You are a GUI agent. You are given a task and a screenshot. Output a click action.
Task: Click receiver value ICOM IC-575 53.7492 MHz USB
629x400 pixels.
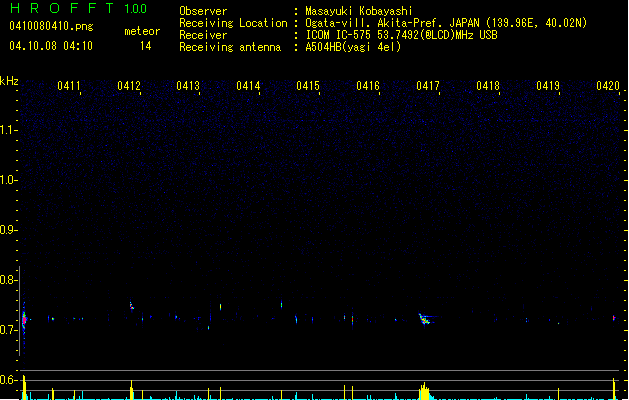(401, 35)
